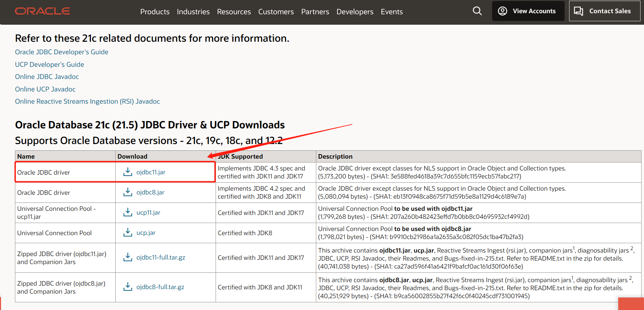This screenshot has width=644, height=310.
Task: Select the ucp11.jar row description with 1,799,268 bytes
Action: 479,213
